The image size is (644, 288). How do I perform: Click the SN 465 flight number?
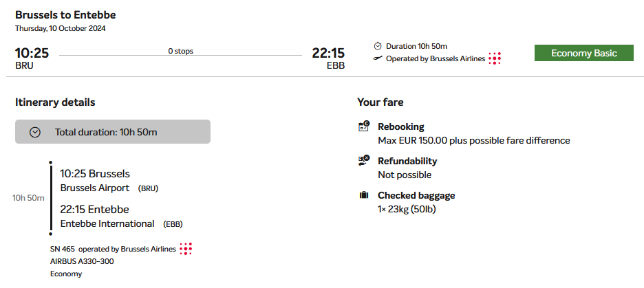point(63,249)
